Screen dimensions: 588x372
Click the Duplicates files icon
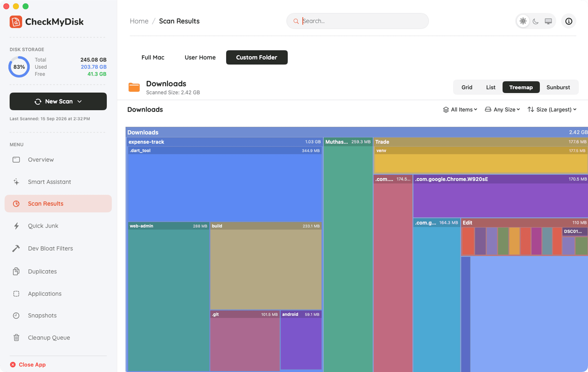point(16,271)
